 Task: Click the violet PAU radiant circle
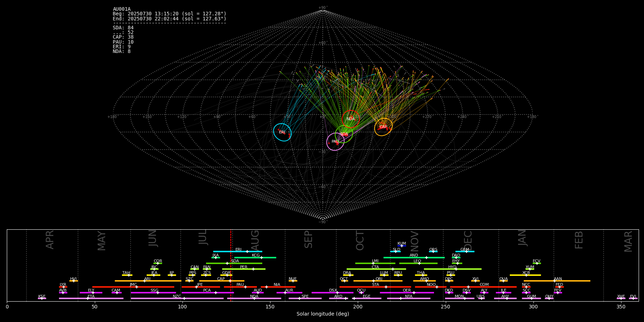335,141
